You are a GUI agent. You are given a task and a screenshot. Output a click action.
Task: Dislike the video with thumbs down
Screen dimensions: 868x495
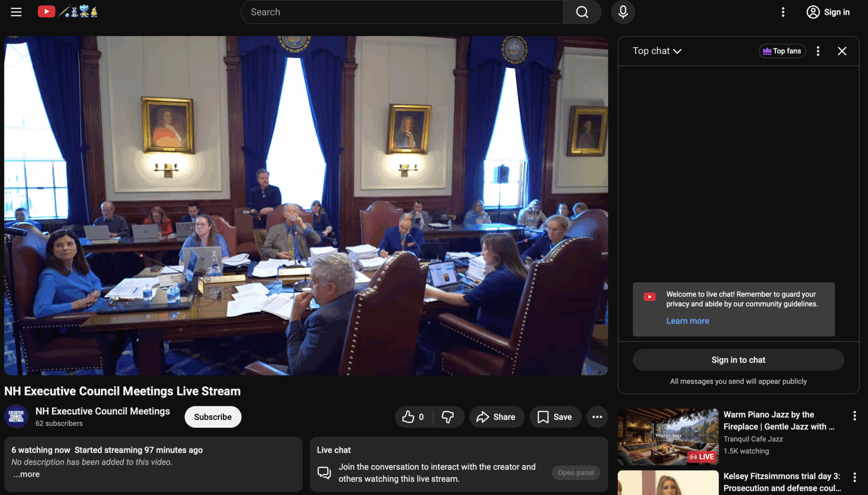[x=448, y=417]
